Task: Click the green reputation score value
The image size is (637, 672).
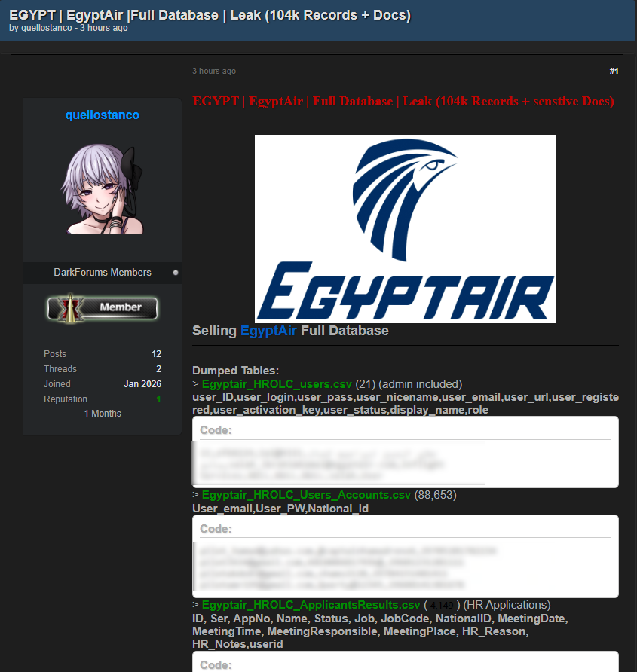Action: (158, 399)
